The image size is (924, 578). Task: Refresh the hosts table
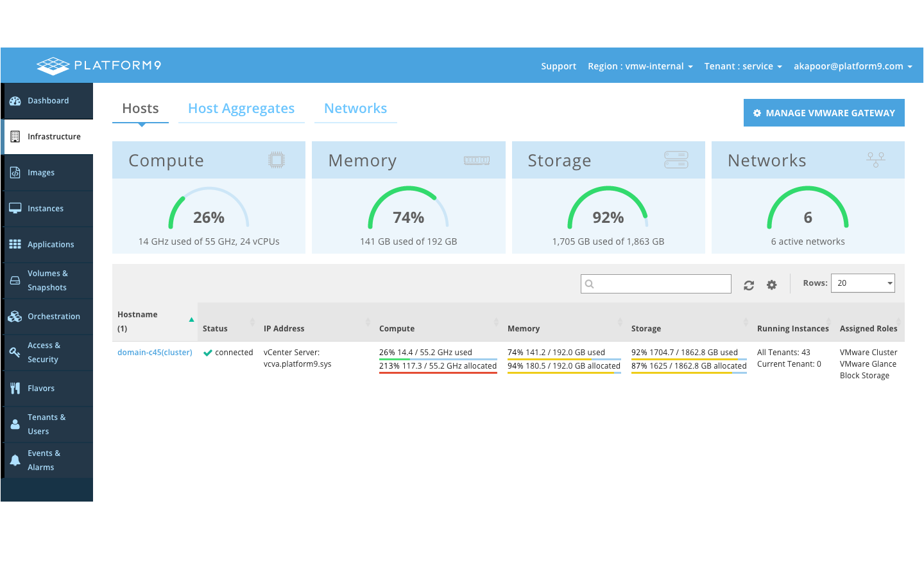coord(748,285)
